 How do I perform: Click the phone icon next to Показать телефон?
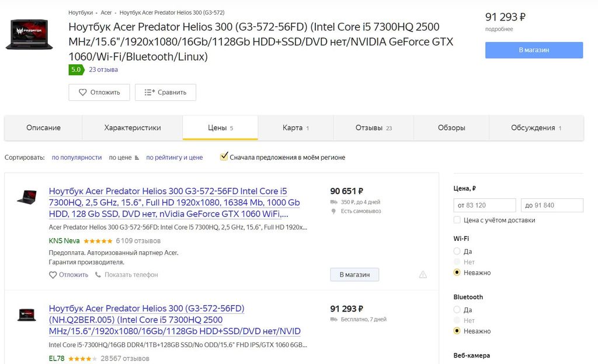(x=98, y=275)
